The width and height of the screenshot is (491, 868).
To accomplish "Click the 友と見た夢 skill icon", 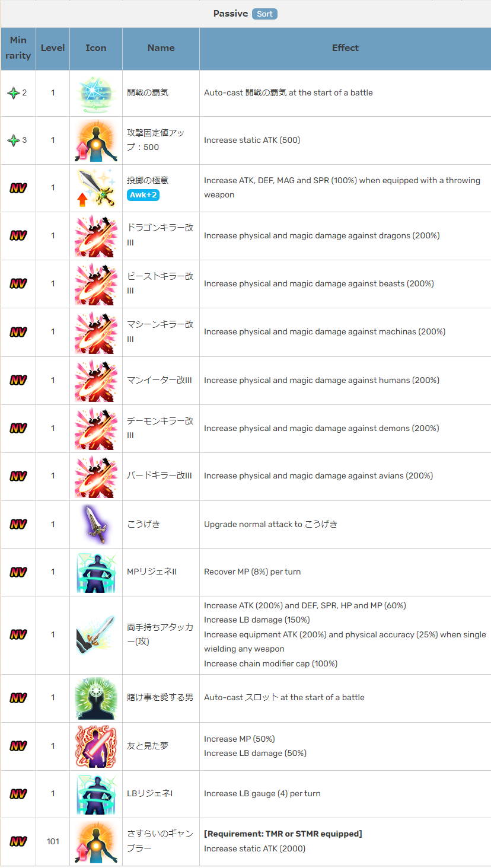I will coord(95,746).
